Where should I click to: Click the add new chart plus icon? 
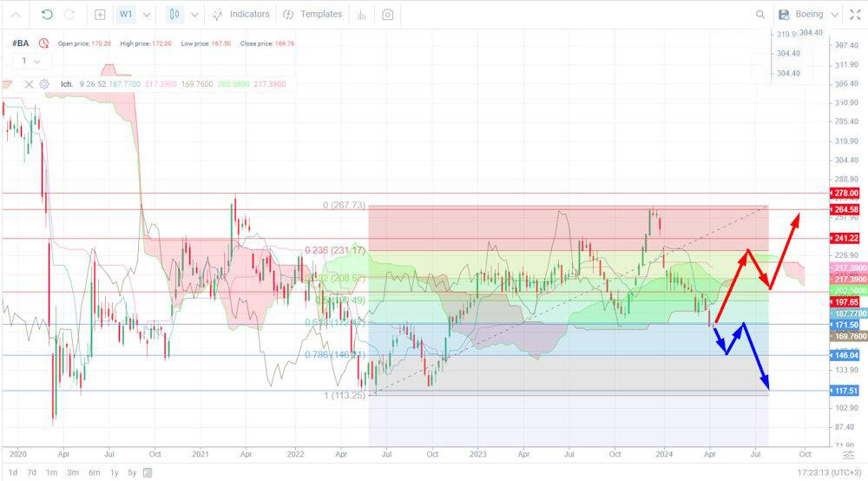(100, 15)
